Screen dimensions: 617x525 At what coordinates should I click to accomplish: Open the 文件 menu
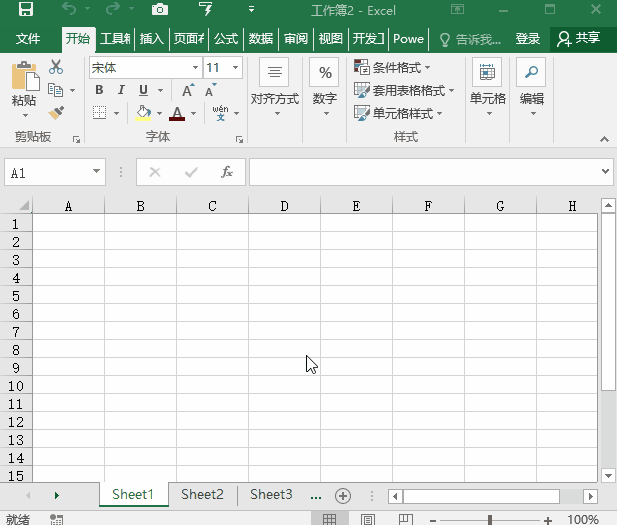pyautogui.click(x=28, y=39)
